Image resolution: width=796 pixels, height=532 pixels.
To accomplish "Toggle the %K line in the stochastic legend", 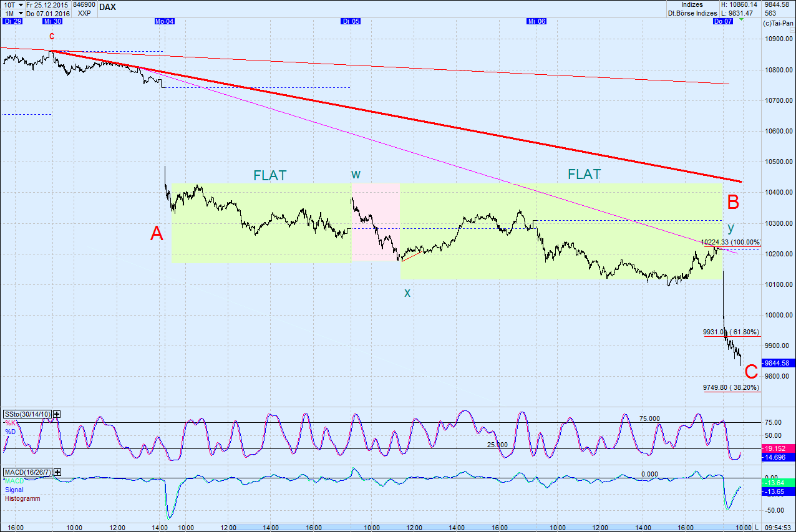I will click(x=11, y=423).
